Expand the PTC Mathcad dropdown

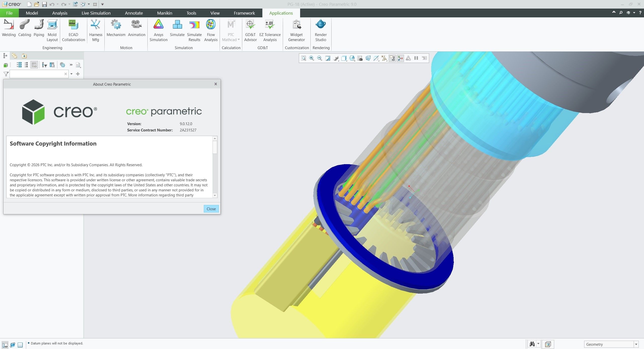click(x=238, y=39)
